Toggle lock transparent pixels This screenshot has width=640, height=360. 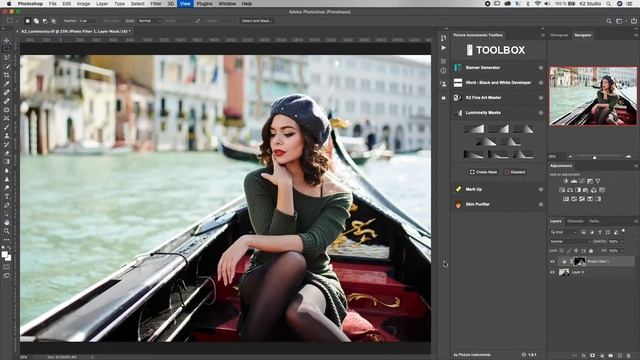tap(562, 251)
